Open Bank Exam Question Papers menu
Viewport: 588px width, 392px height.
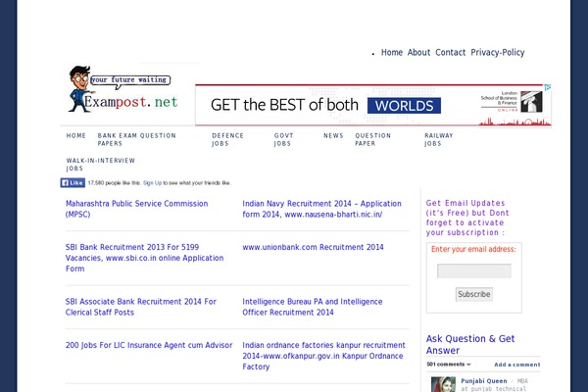click(x=136, y=139)
